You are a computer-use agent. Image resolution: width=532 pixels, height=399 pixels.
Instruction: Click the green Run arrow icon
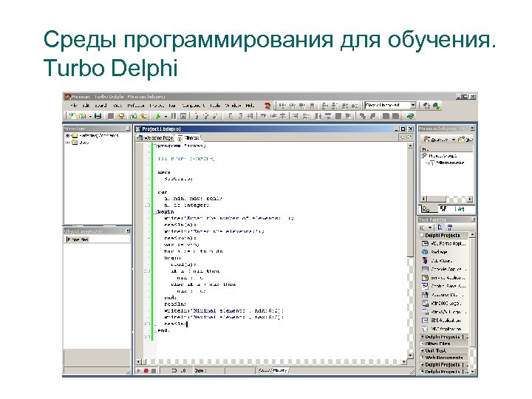pos(158,116)
